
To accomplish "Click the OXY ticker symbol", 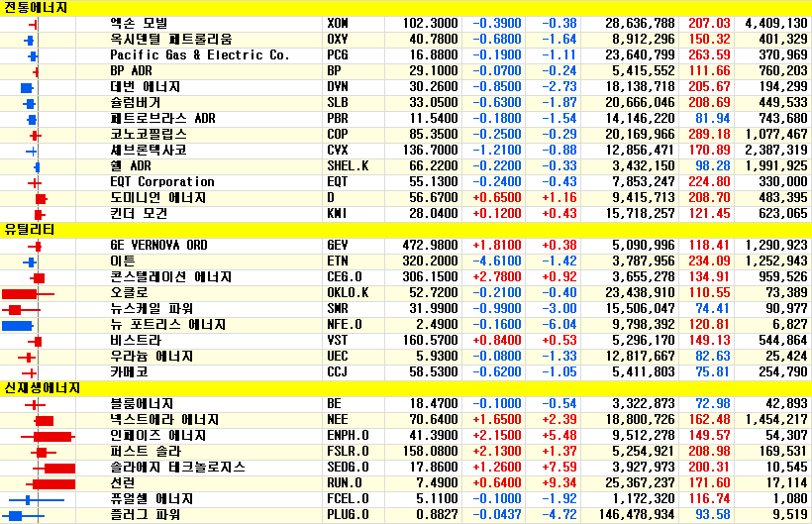I will [x=337, y=40].
